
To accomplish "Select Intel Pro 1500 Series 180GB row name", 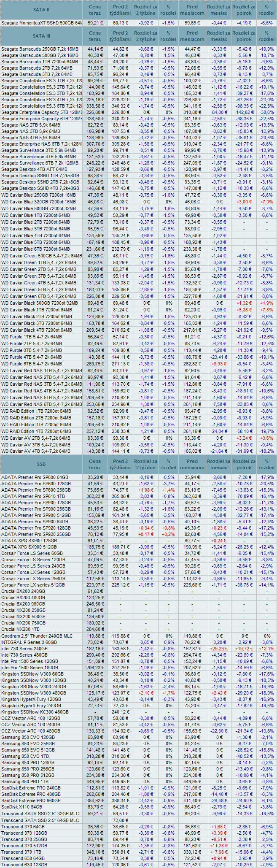I will (30, 668).
